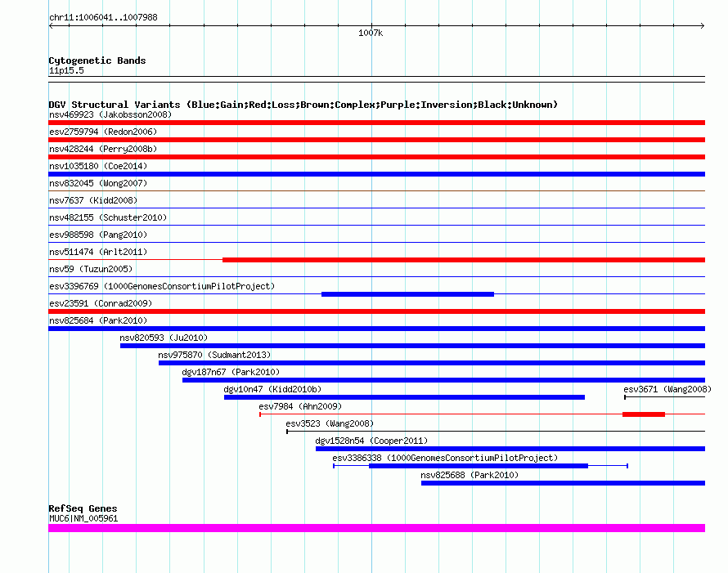Click the esv3671 (Wang2008) label

click(667, 389)
